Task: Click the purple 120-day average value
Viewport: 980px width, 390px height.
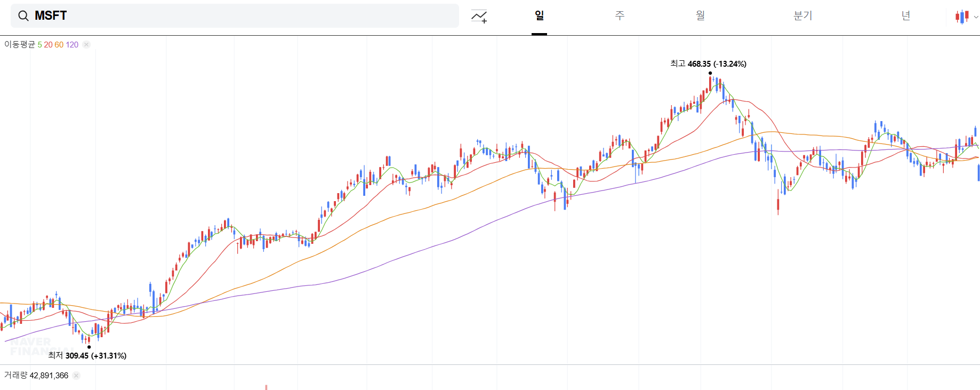Action: coord(72,45)
